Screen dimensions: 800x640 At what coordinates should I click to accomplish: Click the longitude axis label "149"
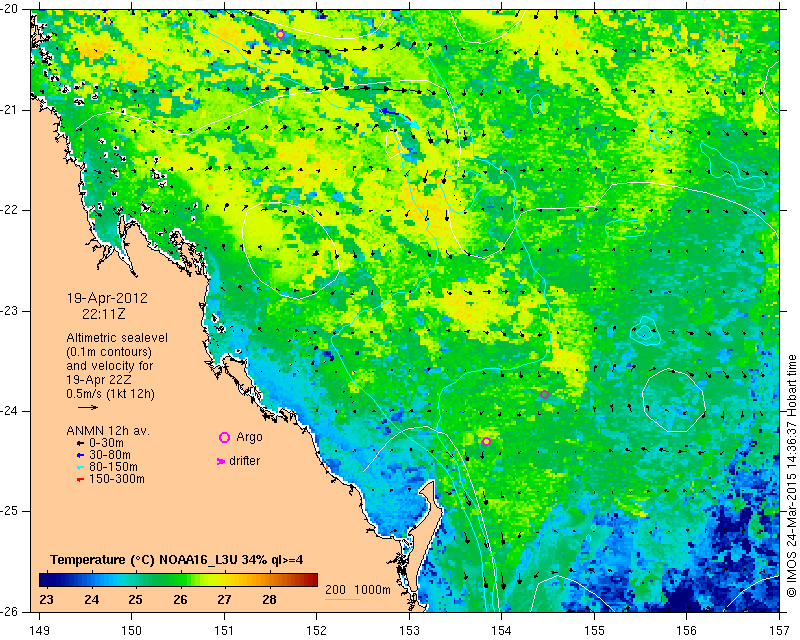point(39,630)
